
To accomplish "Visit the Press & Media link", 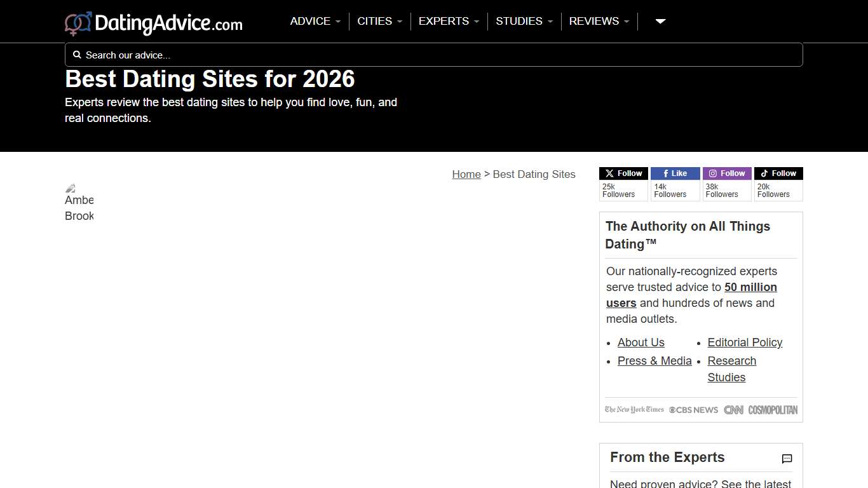I will [x=654, y=361].
